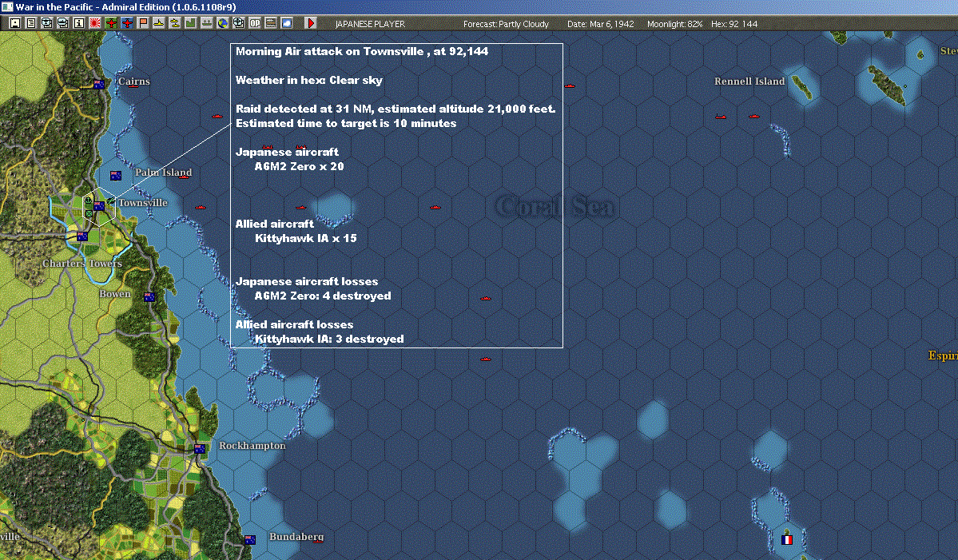Viewport: 958px width, 560px height.
Task: Click the red ship marker beside Palm Island label
Action: pos(184,176)
